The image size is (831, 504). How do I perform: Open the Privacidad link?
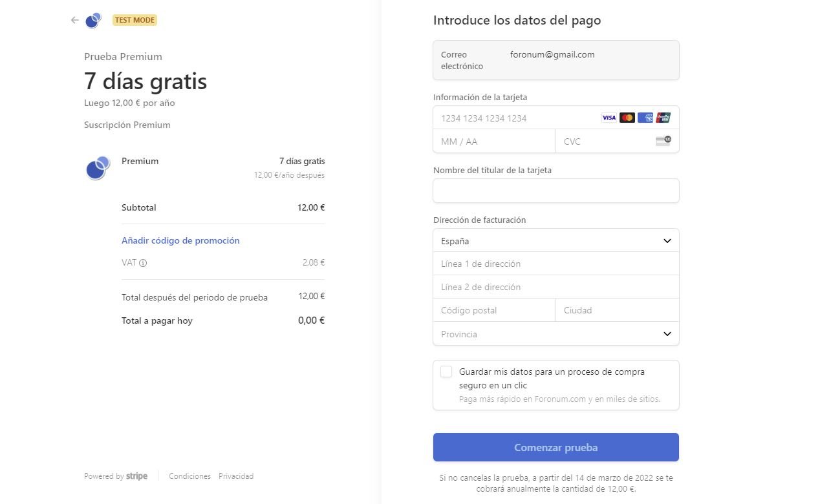coord(236,476)
